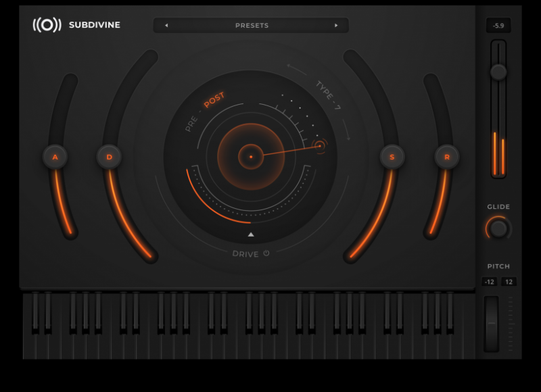541x392 pixels.
Task: Click the DRIVE label
Action: point(245,253)
